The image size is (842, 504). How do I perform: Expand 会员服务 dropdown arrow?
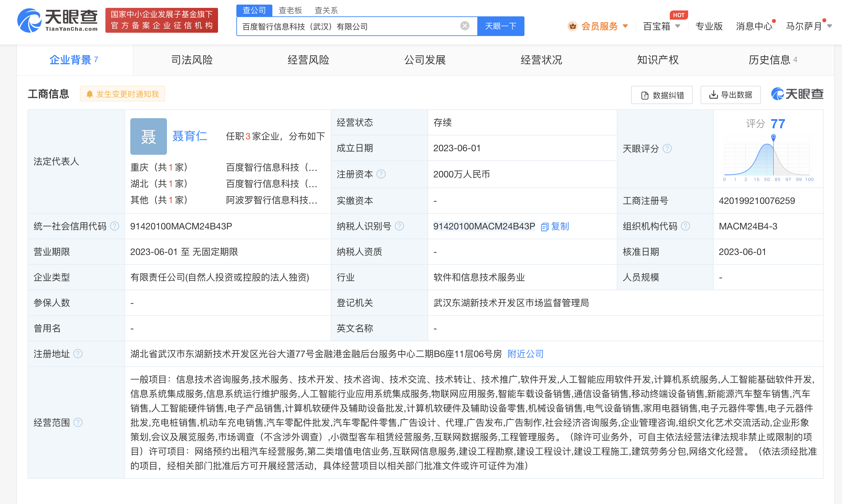pyautogui.click(x=625, y=26)
